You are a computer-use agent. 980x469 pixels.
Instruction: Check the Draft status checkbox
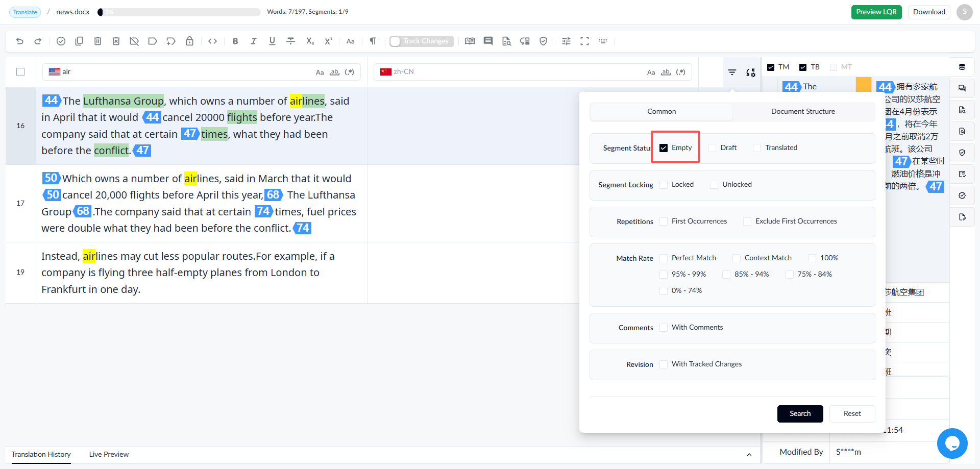(x=713, y=148)
